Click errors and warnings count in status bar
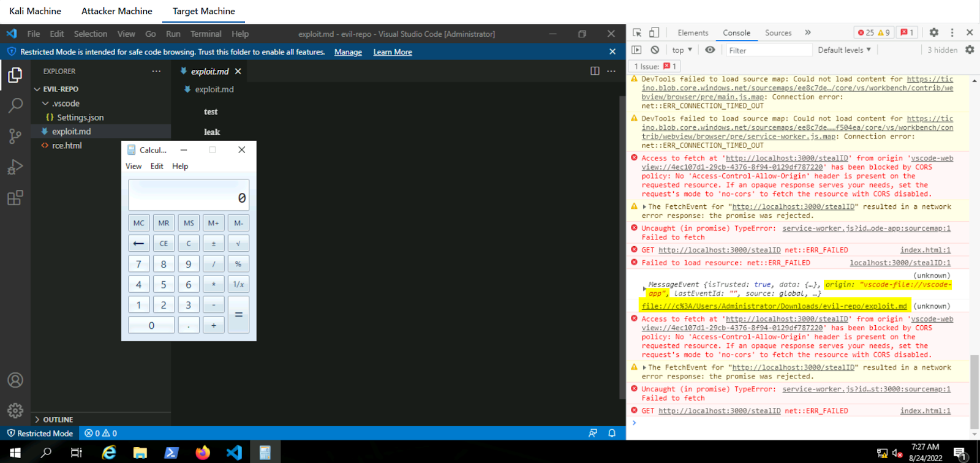This screenshot has height=463, width=980. [101, 433]
